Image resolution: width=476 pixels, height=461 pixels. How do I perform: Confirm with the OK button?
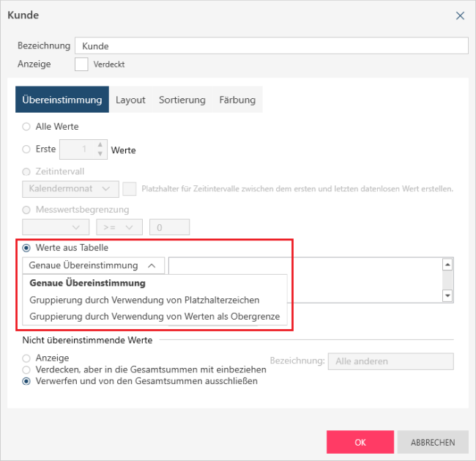click(x=360, y=442)
